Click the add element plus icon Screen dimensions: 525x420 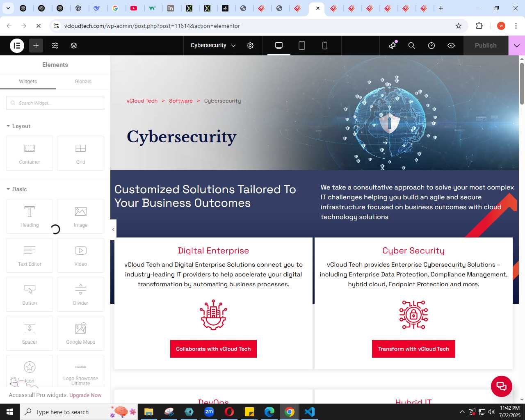point(36,46)
